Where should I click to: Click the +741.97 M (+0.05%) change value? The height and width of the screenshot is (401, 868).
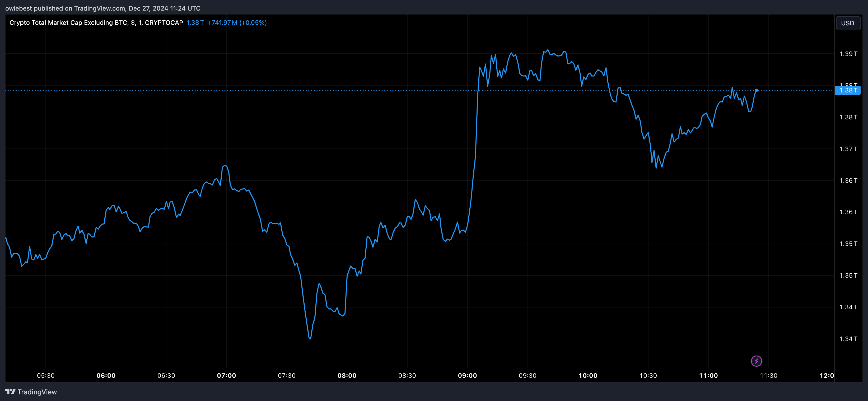pyautogui.click(x=237, y=22)
